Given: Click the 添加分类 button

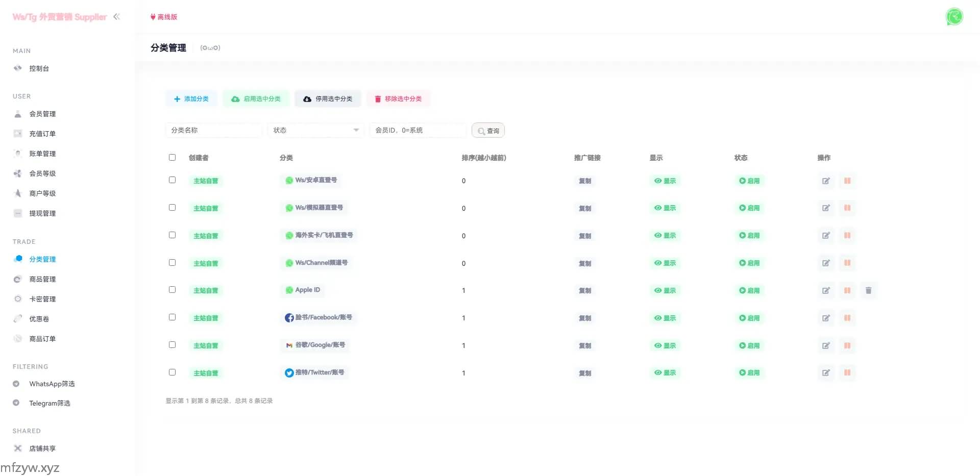Looking at the screenshot, I should coord(191,98).
